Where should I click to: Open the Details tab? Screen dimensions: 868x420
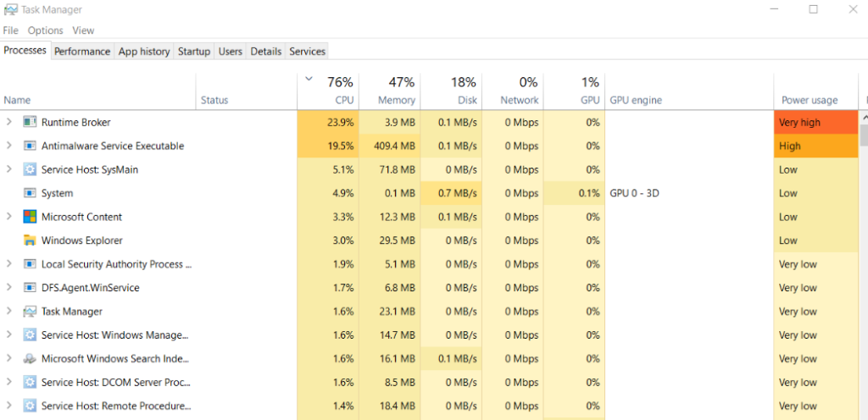[265, 52]
